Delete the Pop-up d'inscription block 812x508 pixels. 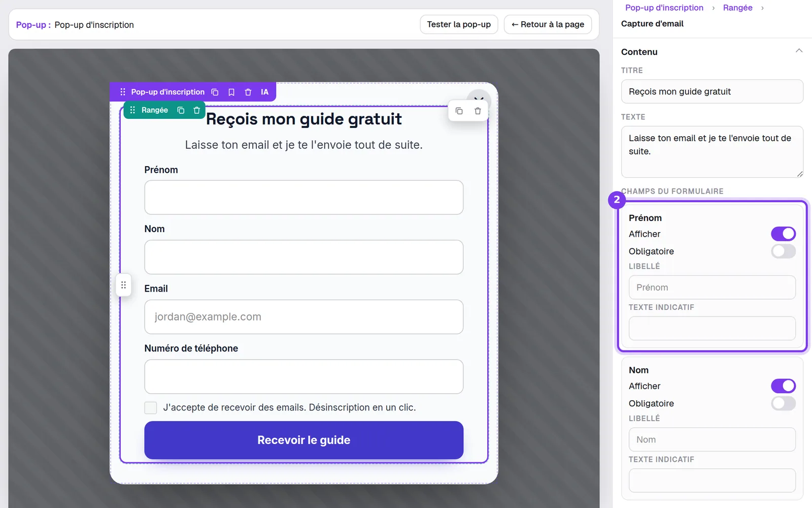[x=248, y=92]
